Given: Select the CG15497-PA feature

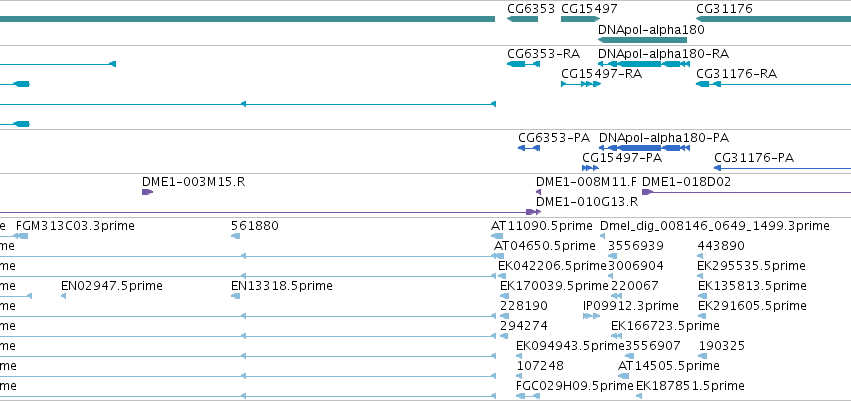Looking at the screenshot, I should pos(590,168).
